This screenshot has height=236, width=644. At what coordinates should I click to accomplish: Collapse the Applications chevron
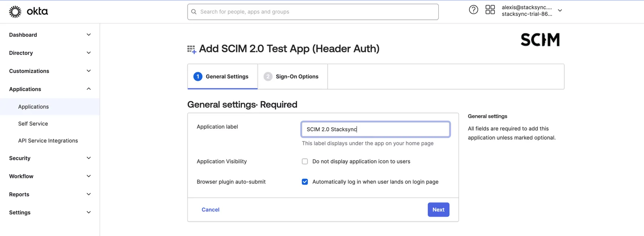(x=89, y=89)
